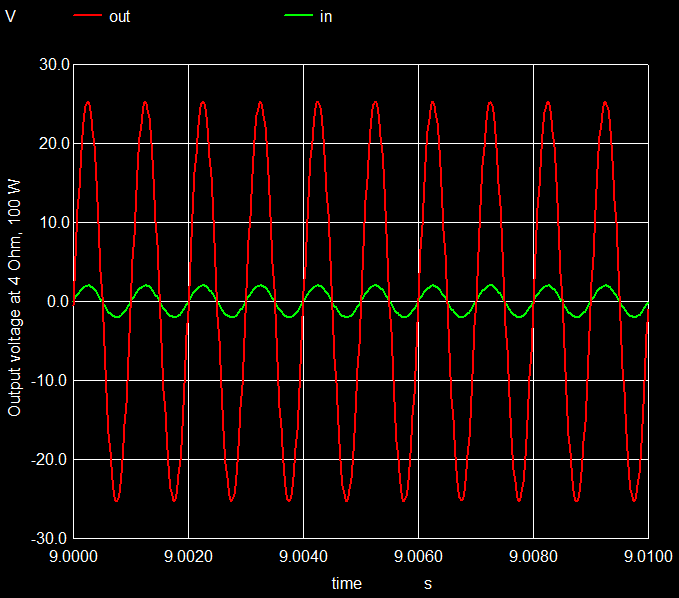The height and width of the screenshot is (598, 679).
Task: Click the 9.0000 time axis label
Action: (x=74, y=556)
